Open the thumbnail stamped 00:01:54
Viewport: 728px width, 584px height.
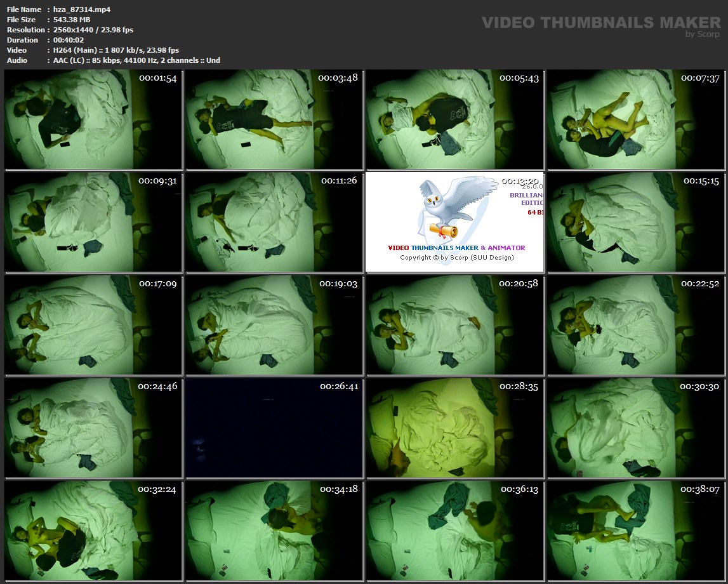coord(93,119)
